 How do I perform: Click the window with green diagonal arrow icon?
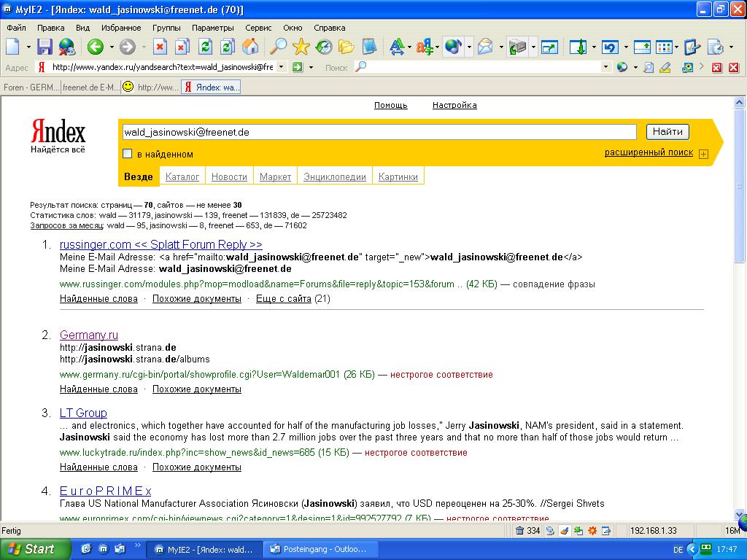click(x=549, y=47)
